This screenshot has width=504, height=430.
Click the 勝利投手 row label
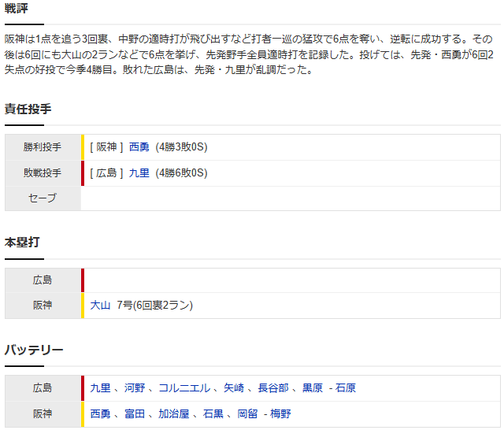point(43,147)
